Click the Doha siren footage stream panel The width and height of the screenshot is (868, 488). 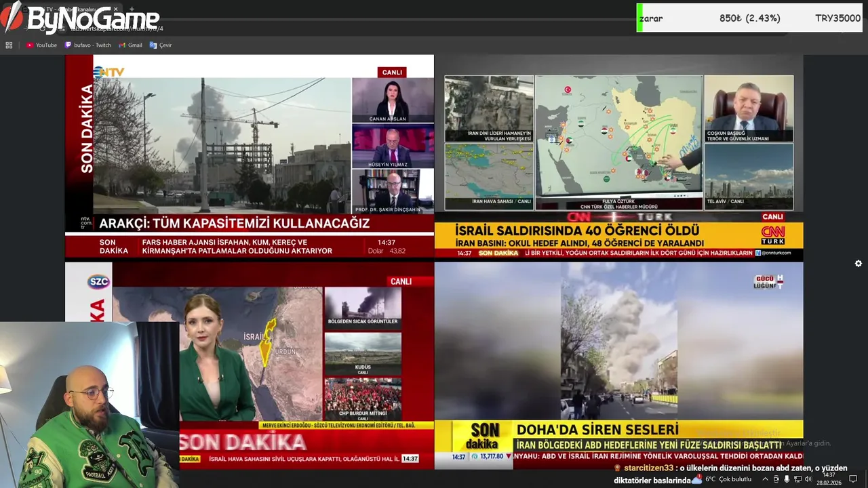tap(618, 366)
